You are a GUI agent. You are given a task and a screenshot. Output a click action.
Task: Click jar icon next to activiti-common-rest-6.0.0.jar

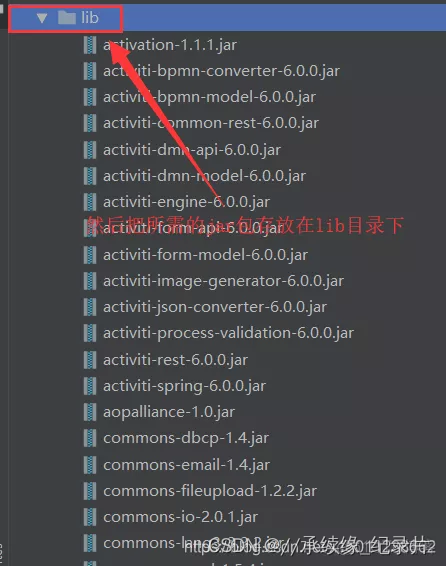tap(90, 123)
